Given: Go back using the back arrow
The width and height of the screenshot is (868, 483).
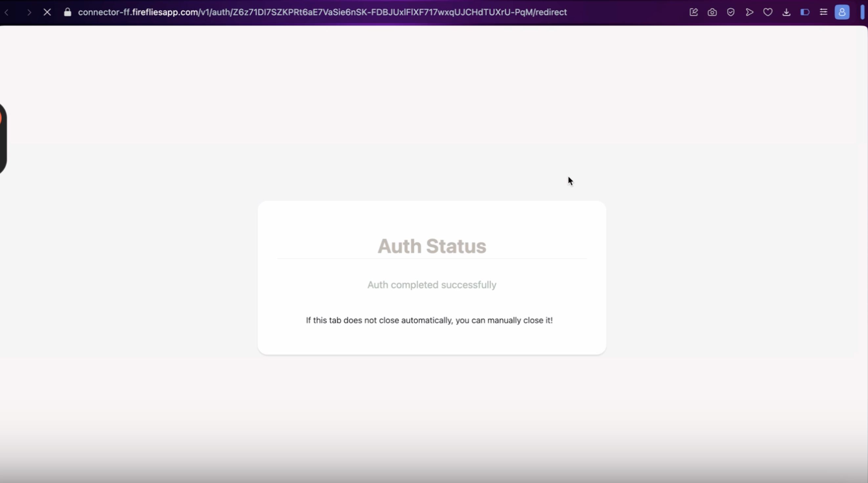Looking at the screenshot, I should point(7,12).
